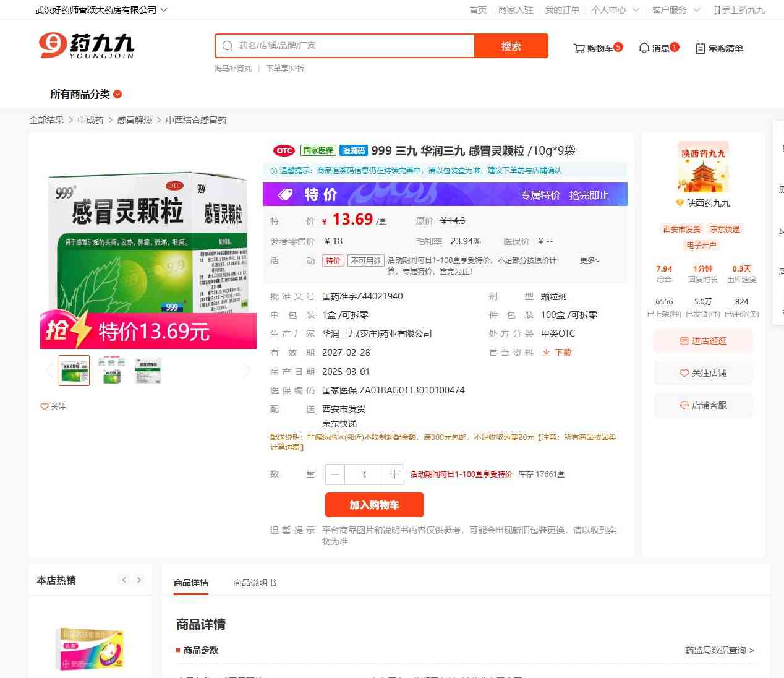Select the second product thumbnail image
The width and height of the screenshot is (784, 678).
click(x=111, y=371)
